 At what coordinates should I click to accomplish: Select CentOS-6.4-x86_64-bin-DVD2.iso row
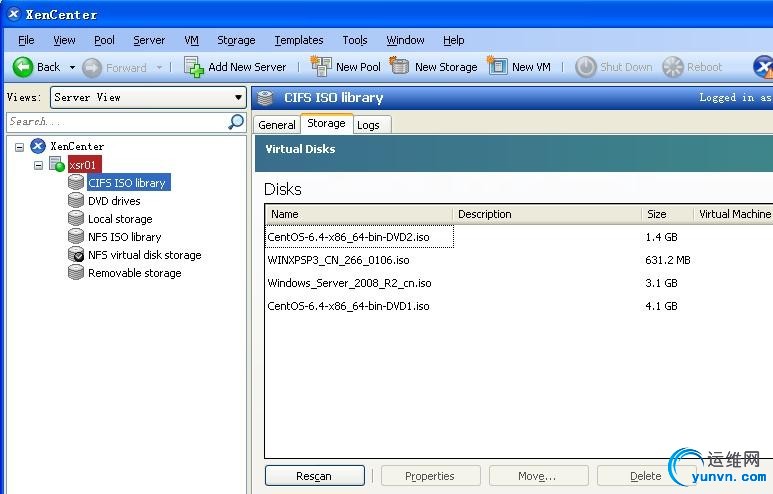click(519, 237)
